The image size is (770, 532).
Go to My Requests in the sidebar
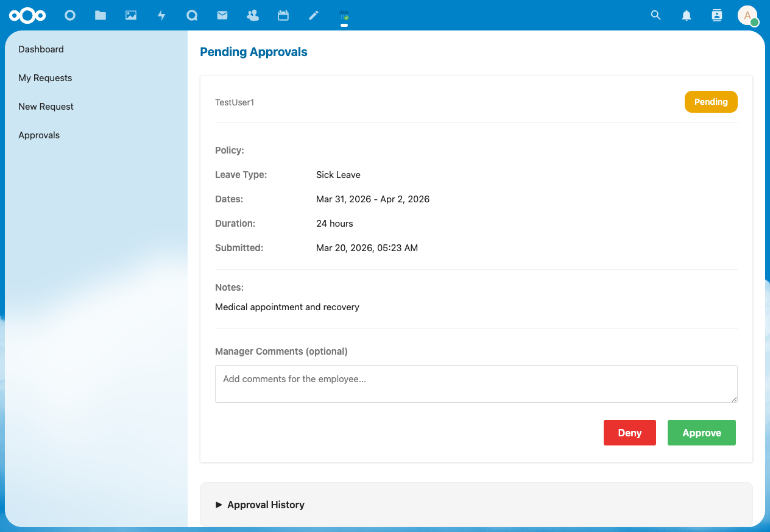(45, 78)
